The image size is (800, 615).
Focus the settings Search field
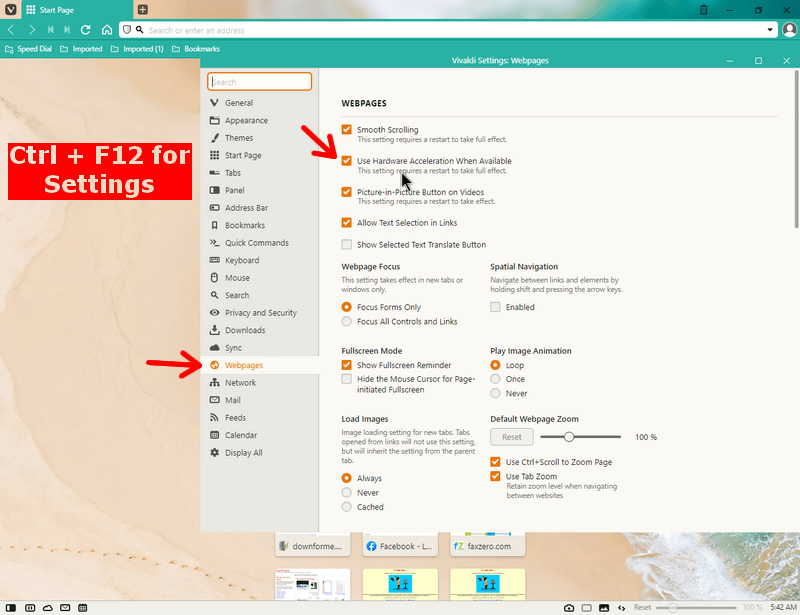click(x=260, y=82)
